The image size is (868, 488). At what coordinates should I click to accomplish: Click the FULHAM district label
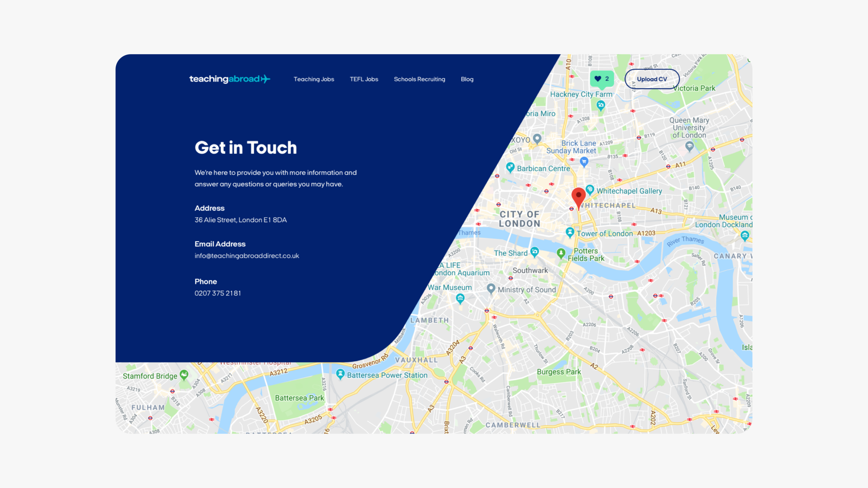click(148, 407)
